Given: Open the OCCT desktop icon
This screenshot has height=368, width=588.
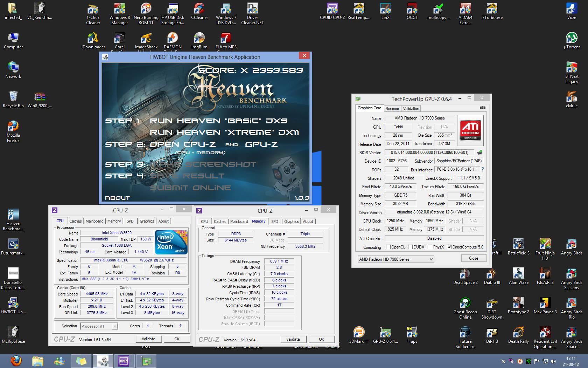Looking at the screenshot, I should pos(412,11).
